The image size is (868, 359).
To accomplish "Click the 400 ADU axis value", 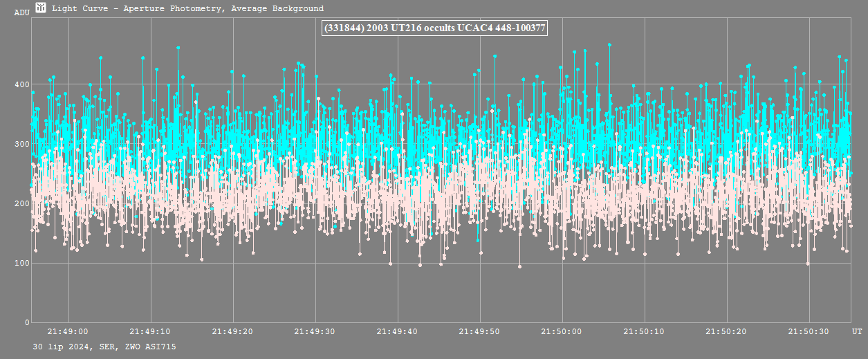I will coord(22,85).
